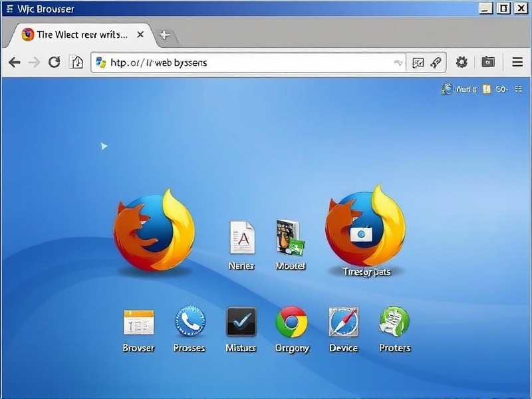This screenshot has height=399, width=532.
Task: Click the 'Werl s' text at top right
Action: tap(466, 89)
